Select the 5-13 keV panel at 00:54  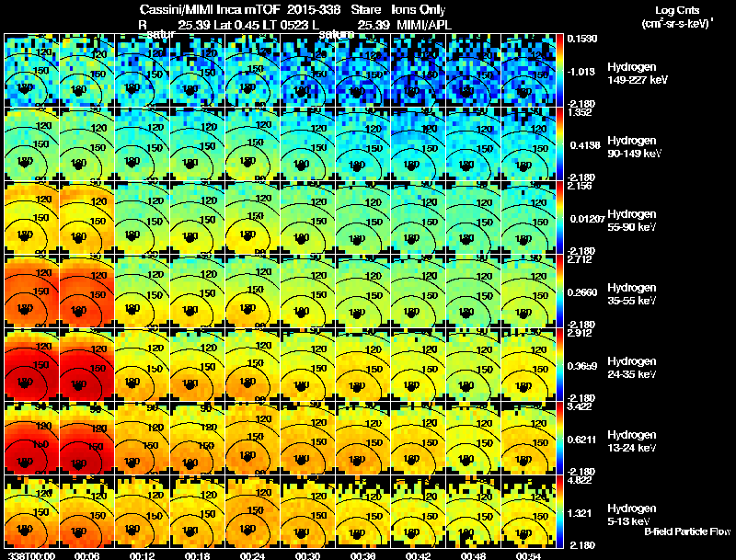(528, 511)
